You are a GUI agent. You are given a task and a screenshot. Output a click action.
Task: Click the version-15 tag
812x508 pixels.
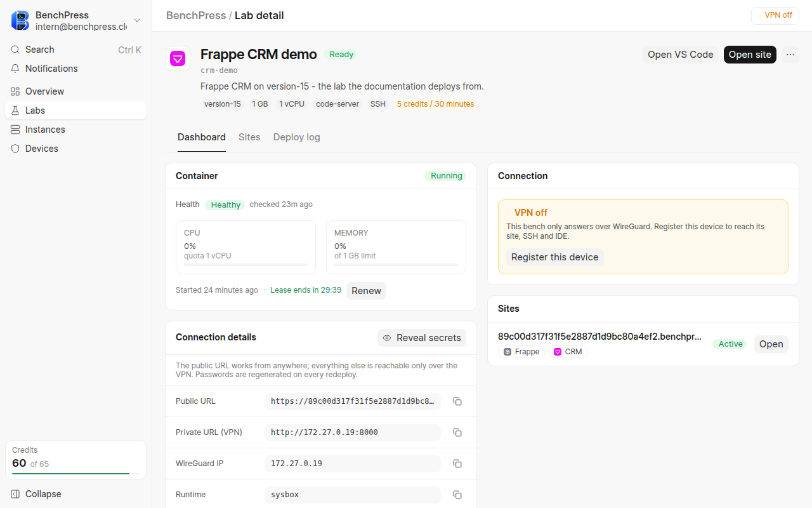(223, 104)
